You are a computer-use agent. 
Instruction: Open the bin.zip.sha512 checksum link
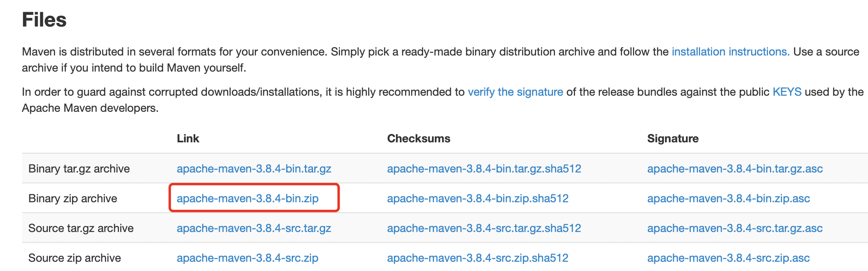click(477, 199)
